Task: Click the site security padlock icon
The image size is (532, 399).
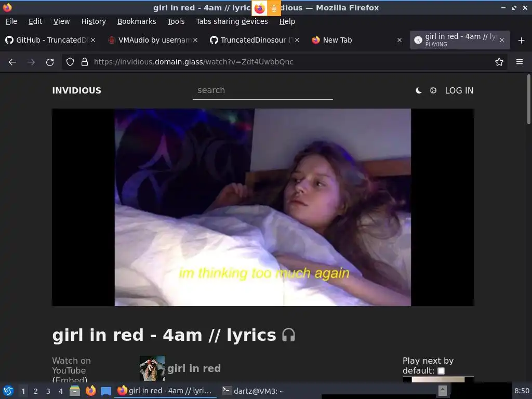Action: point(85,62)
